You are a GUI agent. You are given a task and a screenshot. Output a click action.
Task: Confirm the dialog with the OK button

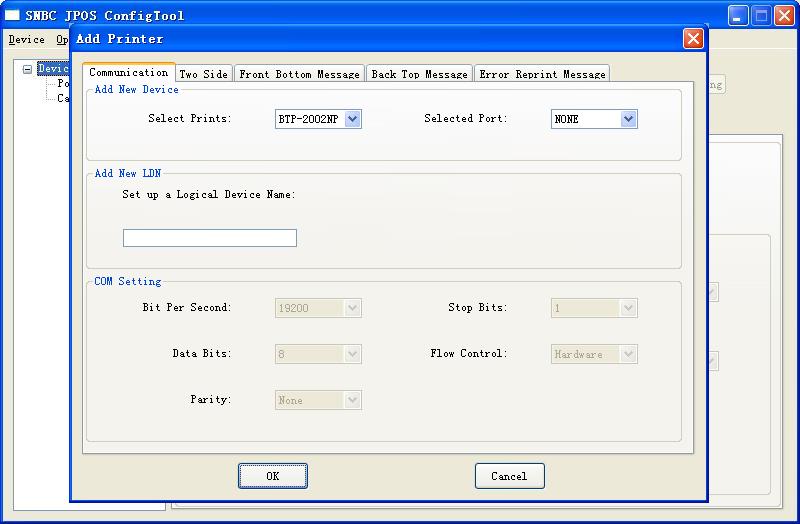click(x=273, y=476)
